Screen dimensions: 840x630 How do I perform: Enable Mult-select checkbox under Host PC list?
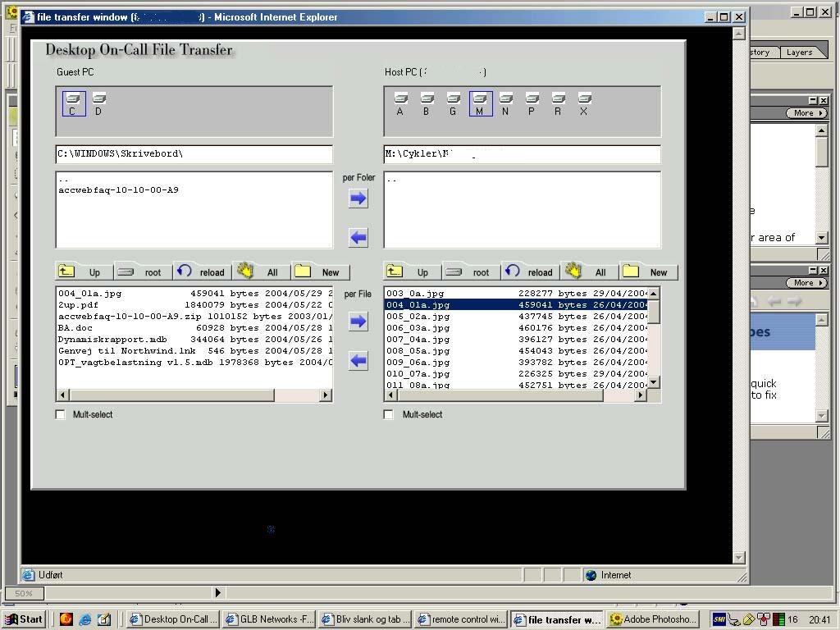(x=388, y=414)
